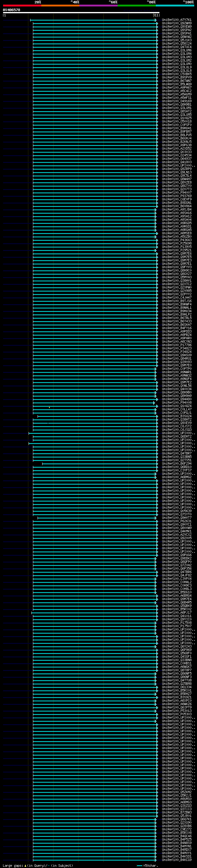Select label UniRef100_Q58I24

pos(176,43)
